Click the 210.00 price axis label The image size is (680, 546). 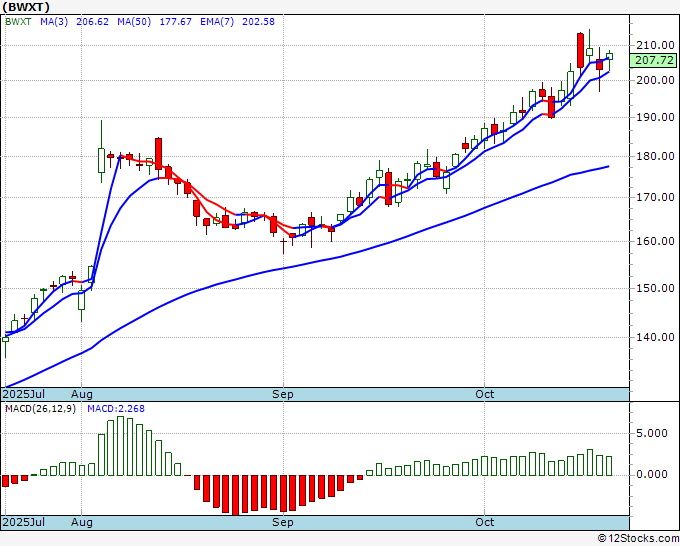(x=655, y=45)
